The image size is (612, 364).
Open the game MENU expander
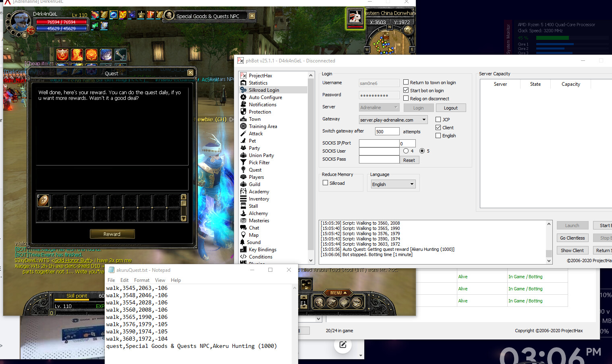338,293
